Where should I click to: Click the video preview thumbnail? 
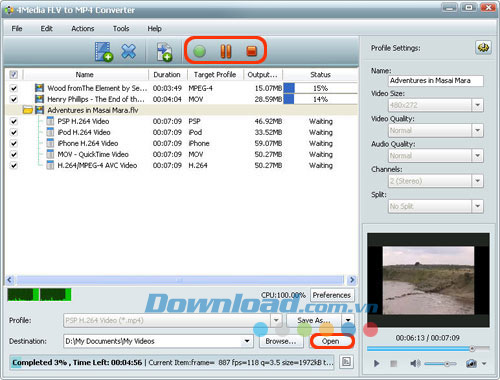(428, 280)
